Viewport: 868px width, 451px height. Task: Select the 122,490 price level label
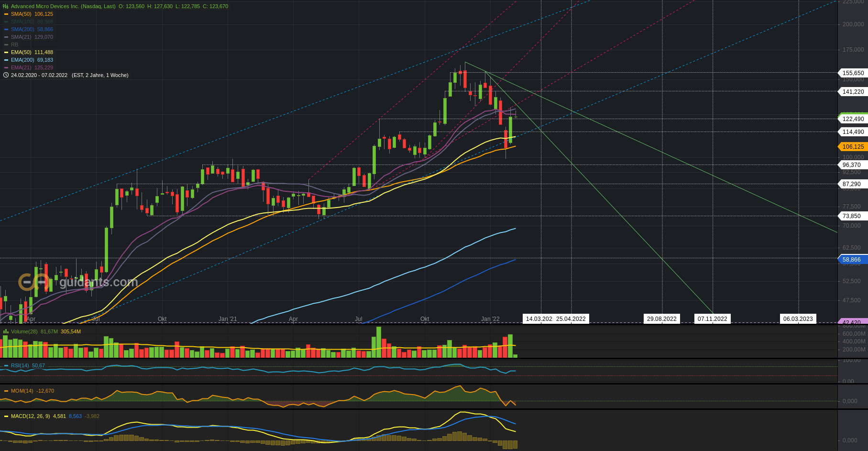[853, 119]
